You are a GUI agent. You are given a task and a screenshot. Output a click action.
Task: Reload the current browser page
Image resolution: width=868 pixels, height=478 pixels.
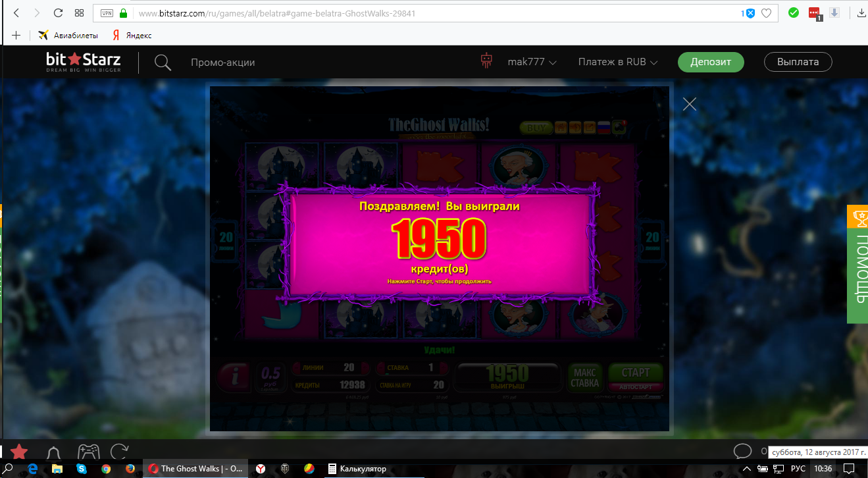[x=58, y=13]
